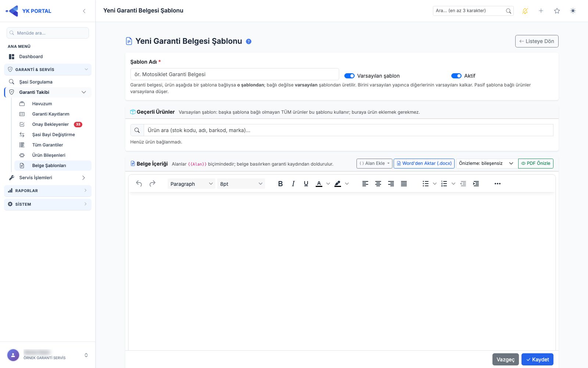Select Belge Şablonları in the sidebar

click(53, 166)
